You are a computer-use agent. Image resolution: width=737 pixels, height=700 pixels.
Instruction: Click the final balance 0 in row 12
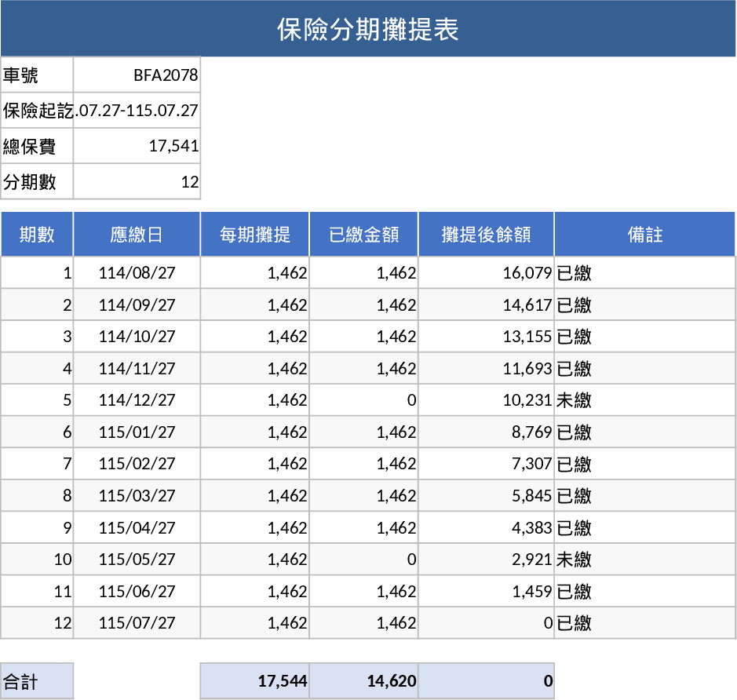click(x=486, y=622)
